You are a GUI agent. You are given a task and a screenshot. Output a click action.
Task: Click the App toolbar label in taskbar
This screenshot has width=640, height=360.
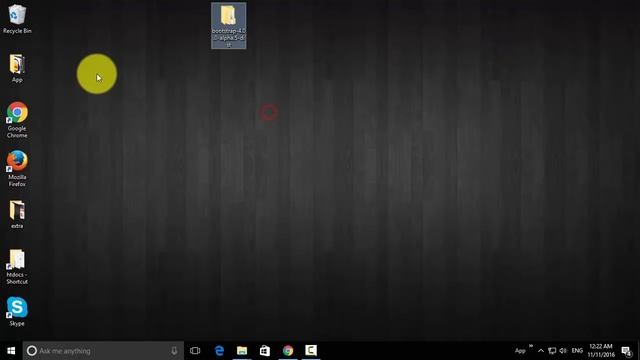pos(520,351)
